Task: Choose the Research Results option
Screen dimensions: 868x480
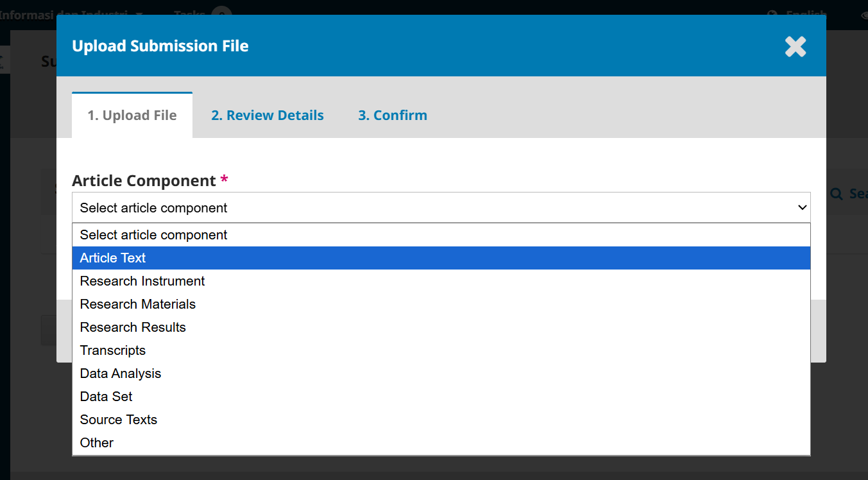Action: point(133,327)
